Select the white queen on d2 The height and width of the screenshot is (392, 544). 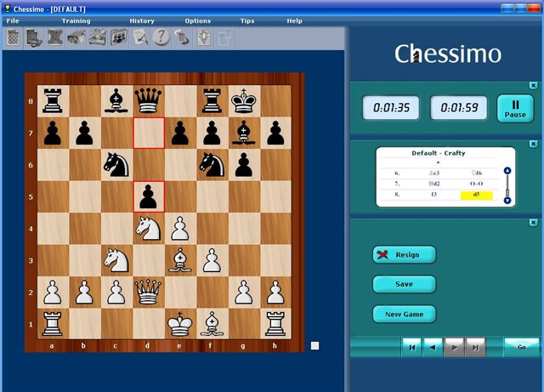coord(149,293)
